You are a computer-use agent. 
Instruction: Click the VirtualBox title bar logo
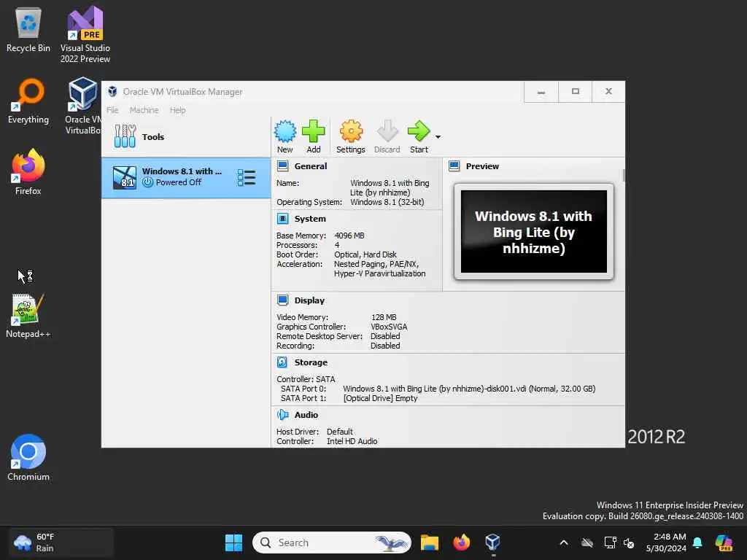coord(112,91)
